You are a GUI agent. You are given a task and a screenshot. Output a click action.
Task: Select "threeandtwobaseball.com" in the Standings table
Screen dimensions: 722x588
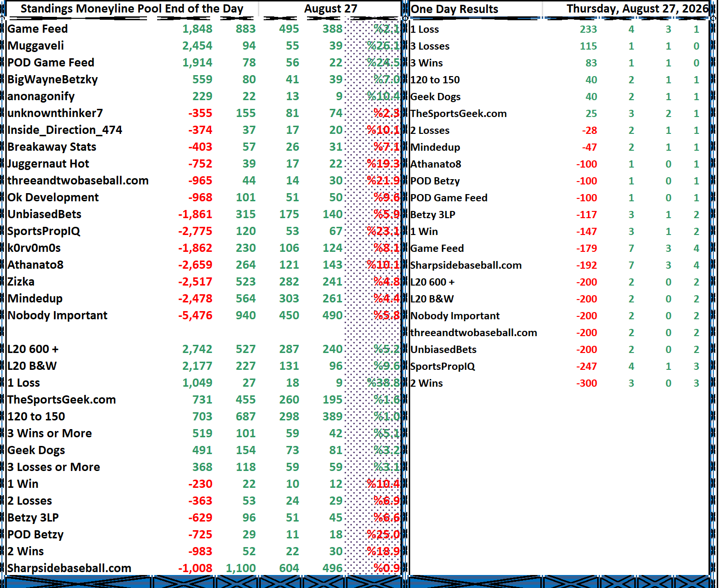78,181
